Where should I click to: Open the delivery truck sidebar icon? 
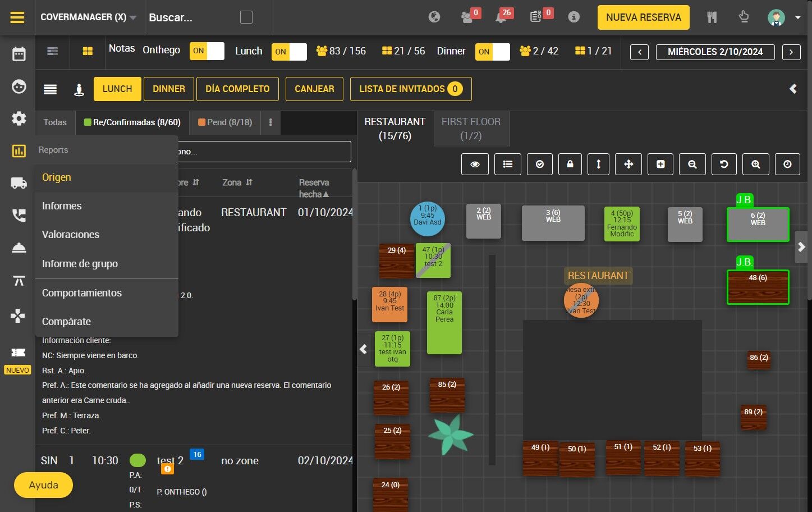pyautogui.click(x=19, y=183)
